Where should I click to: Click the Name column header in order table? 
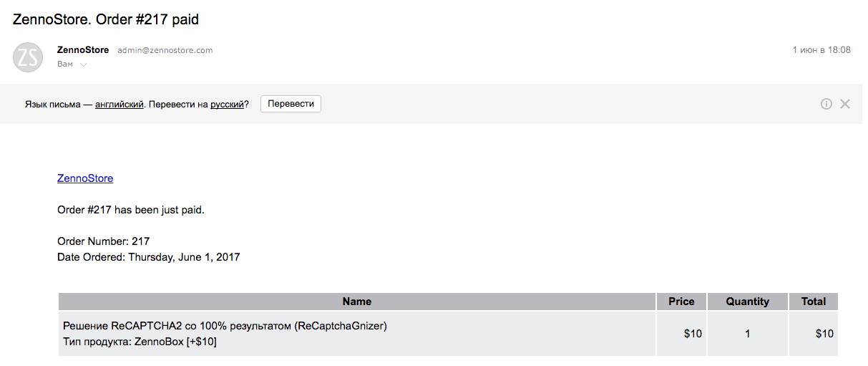click(357, 302)
